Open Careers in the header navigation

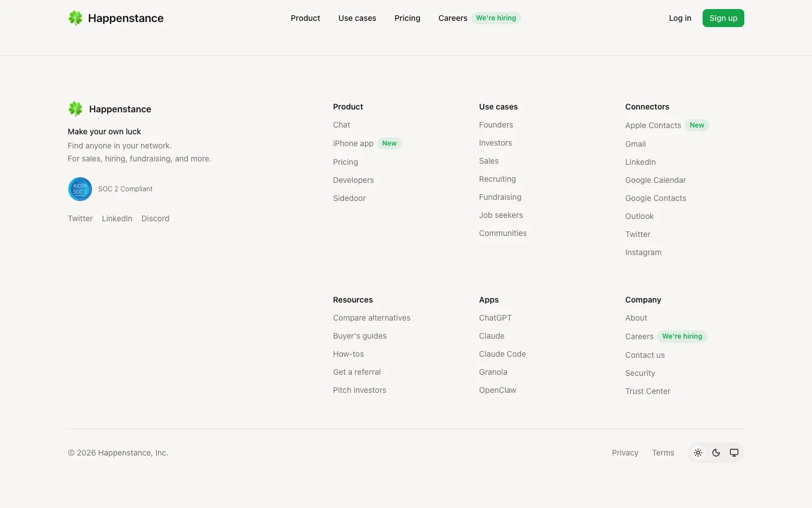click(453, 18)
